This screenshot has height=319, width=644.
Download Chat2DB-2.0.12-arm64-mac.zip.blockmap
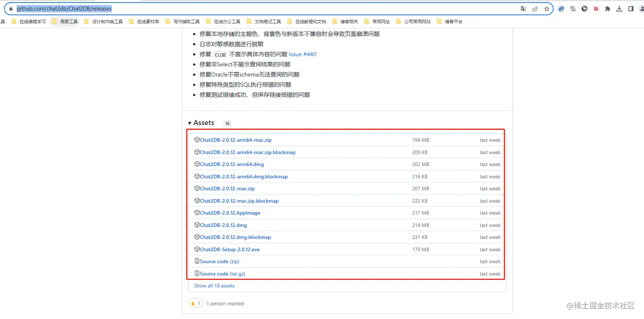(x=247, y=152)
